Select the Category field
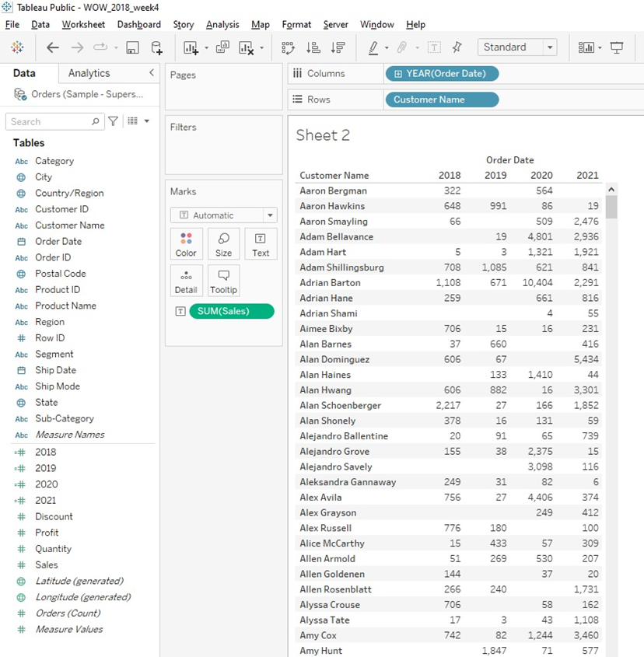Viewport: 644px width, 657px height. [54, 161]
